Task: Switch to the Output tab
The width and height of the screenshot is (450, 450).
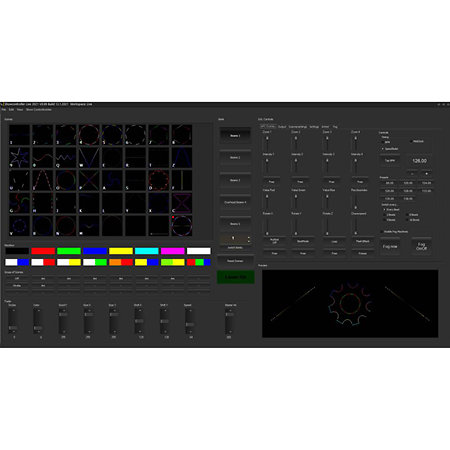Action: [x=282, y=127]
